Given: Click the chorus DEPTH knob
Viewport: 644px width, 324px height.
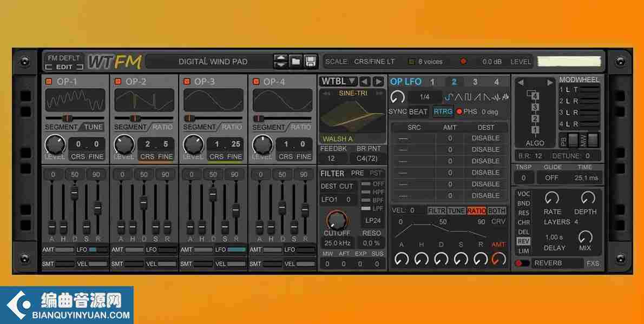Looking at the screenshot, I should coord(588,199).
